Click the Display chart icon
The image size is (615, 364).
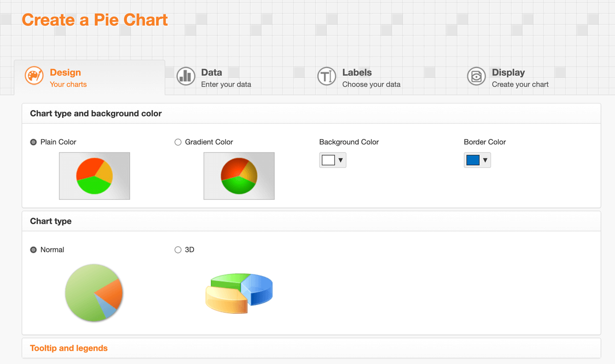pos(476,76)
